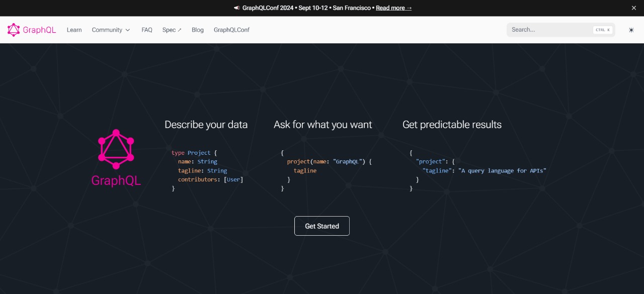Focus the Search input field
Screen dimensions: 644x294
pos(548,30)
